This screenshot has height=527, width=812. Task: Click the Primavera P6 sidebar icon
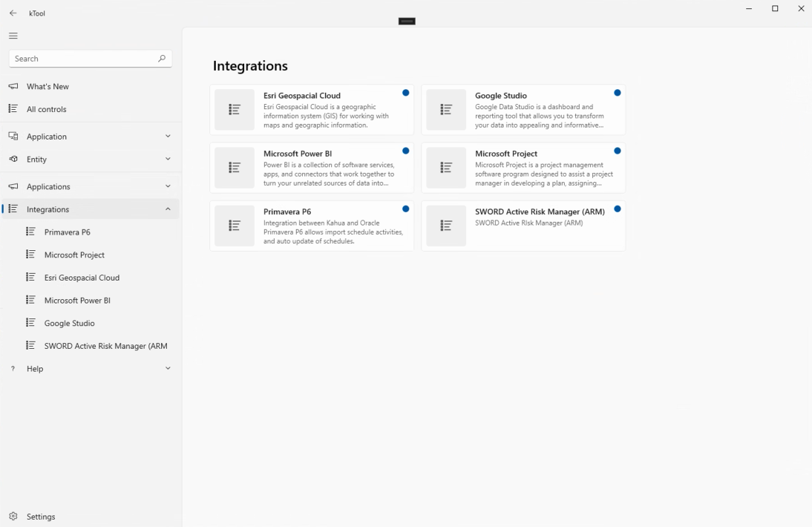pyautogui.click(x=30, y=232)
